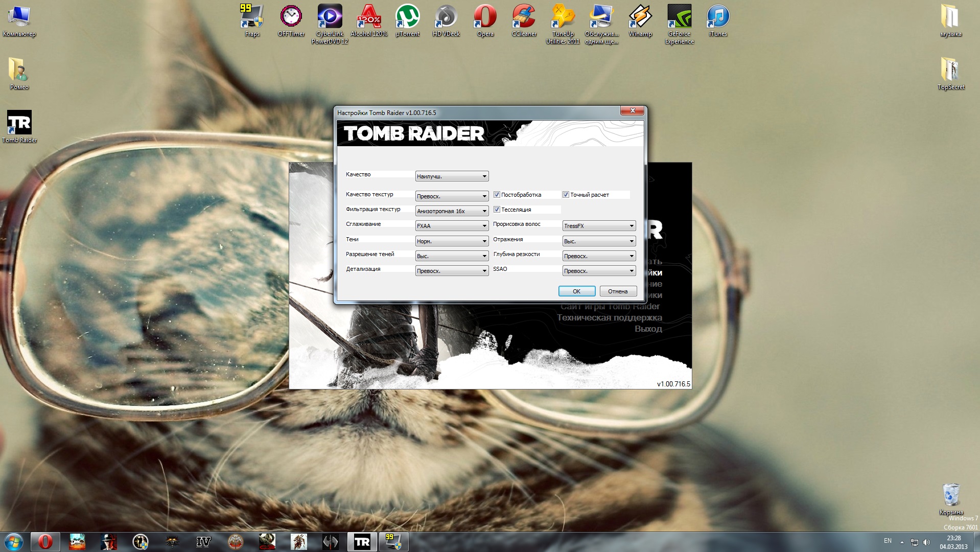
Task: Open the Сглаживание FXAA dropdown
Action: 452,226
